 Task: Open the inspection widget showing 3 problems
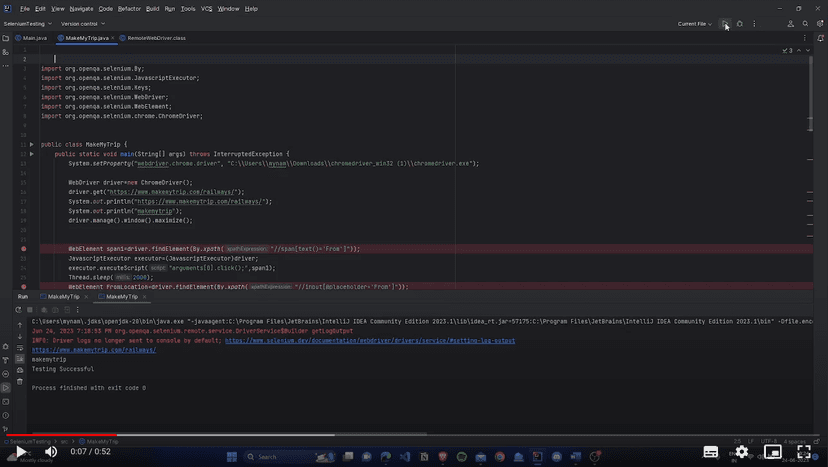(x=787, y=50)
